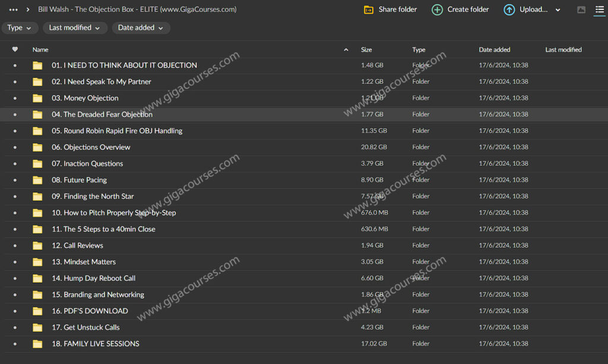Open the Upload dropdown arrow
608x364 pixels.
pyautogui.click(x=558, y=10)
